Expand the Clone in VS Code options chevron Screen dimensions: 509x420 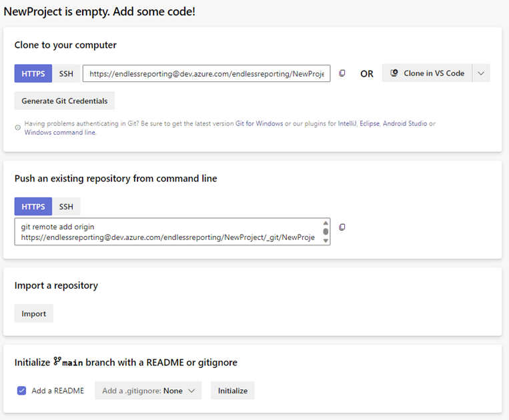pyautogui.click(x=481, y=73)
